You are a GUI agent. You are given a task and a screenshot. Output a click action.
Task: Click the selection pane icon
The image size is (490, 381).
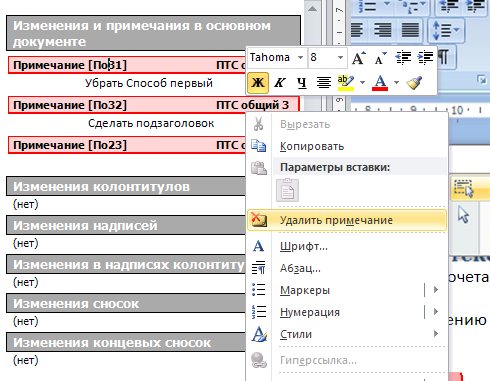(464, 188)
